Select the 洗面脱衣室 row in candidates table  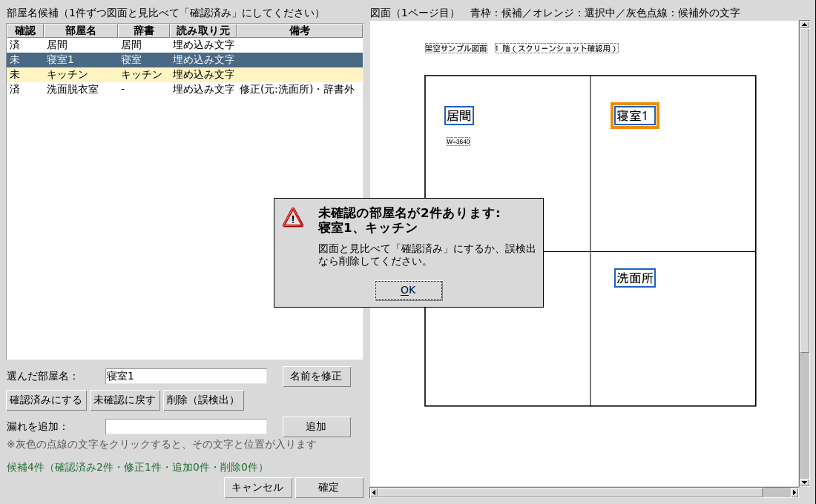pyautogui.click(x=185, y=89)
